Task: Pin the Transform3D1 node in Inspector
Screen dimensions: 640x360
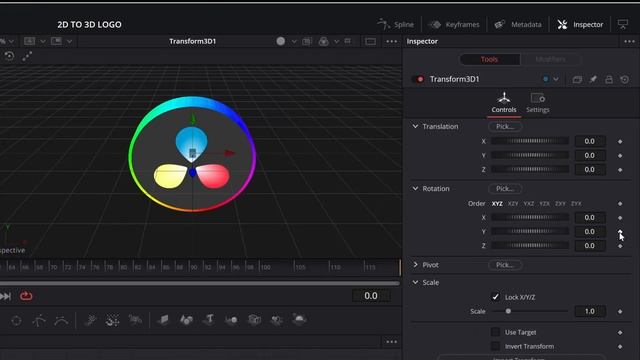Action: 593,80
